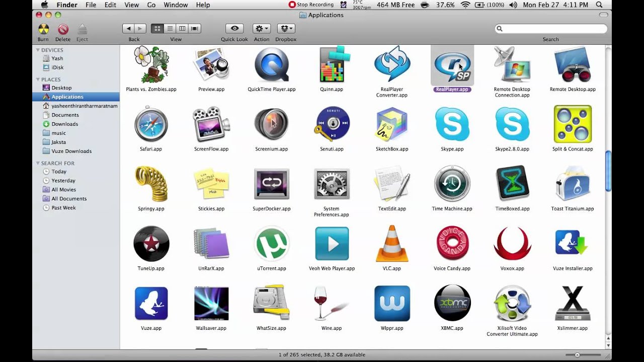
Task: Select Remote Desktop Connection app icon
Action: pos(512,64)
